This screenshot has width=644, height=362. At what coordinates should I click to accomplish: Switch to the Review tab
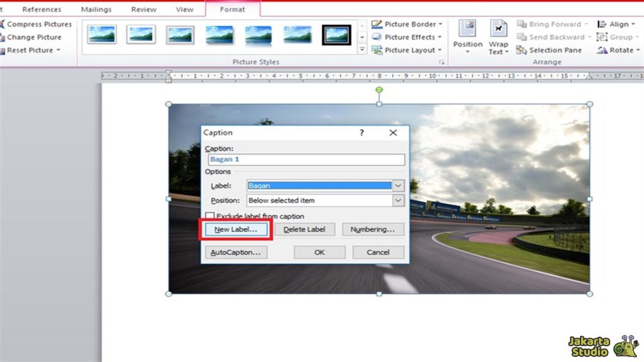[144, 9]
